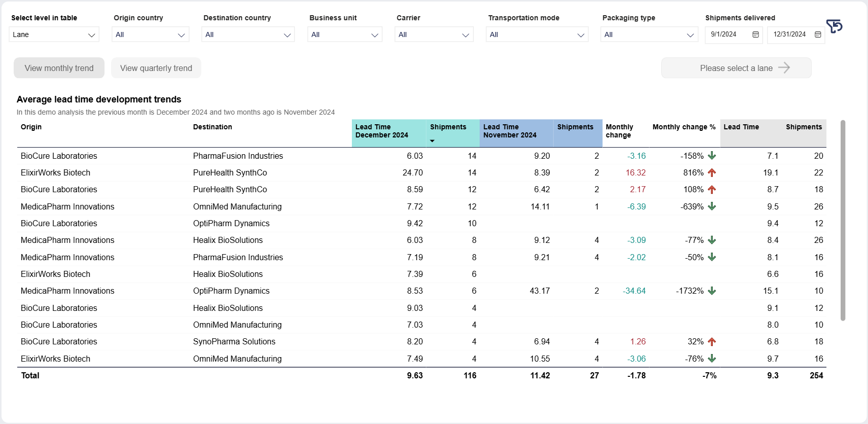
Task: Expand the Origin country dropdown
Action: (x=150, y=34)
